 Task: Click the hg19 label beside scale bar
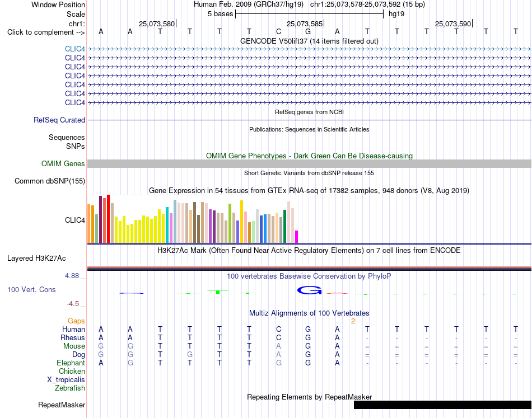(396, 14)
